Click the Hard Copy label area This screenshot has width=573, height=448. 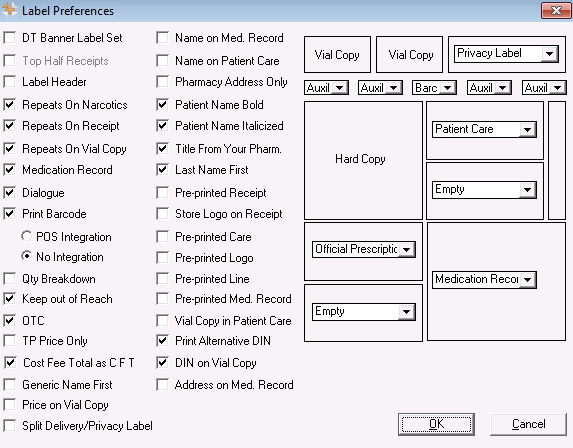pyautogui.click(x=360, y=159)
